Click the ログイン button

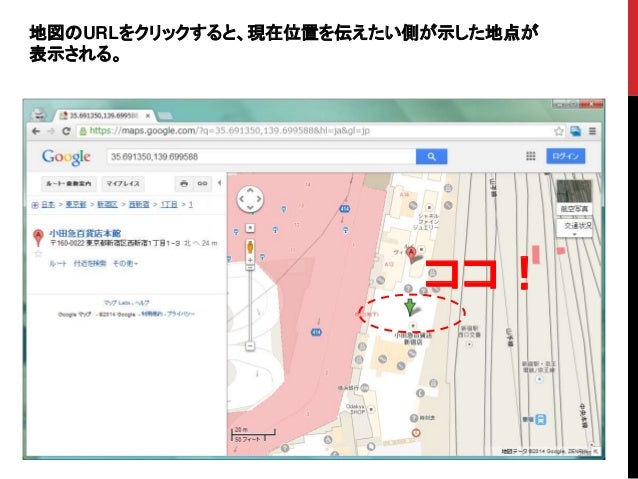click(x=566, y=156)
